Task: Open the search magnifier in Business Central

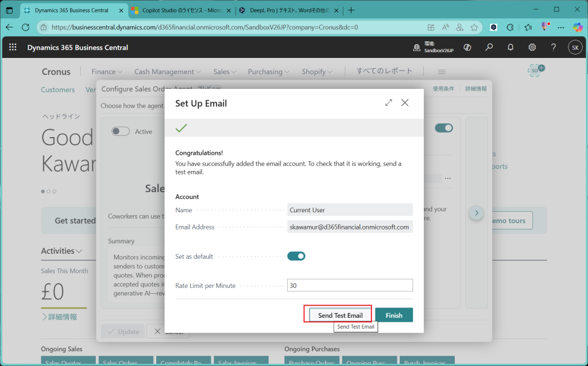Action: (x=489, y=48)
